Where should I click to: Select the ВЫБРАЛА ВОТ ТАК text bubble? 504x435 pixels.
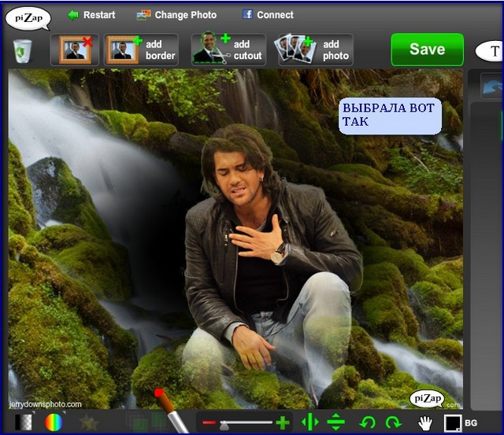(x=390, y=116)
